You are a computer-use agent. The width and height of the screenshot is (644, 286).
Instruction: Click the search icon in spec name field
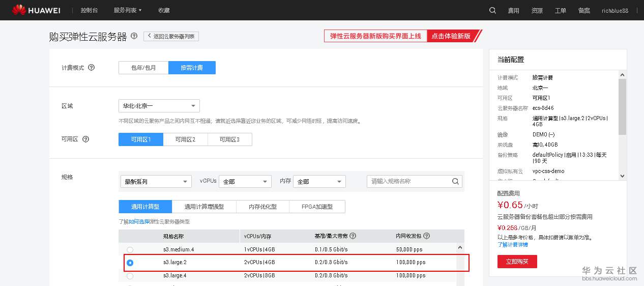click(455, 181)
